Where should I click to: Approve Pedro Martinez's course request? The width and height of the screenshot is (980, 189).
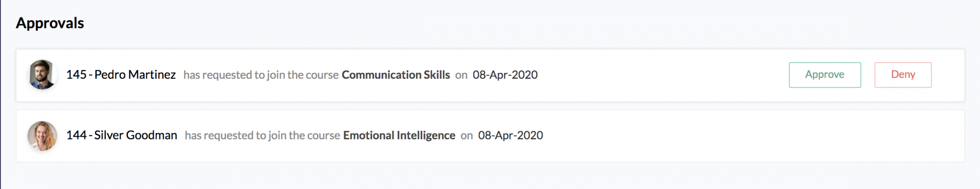tap(825, 75)
